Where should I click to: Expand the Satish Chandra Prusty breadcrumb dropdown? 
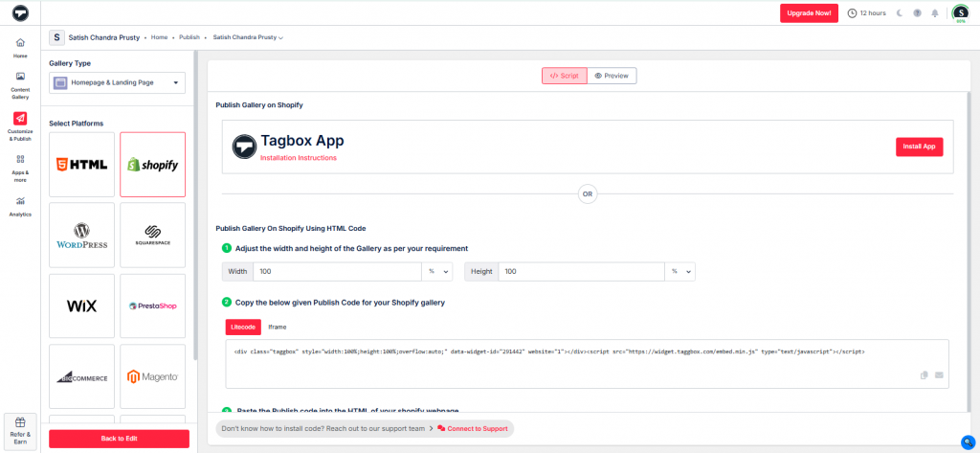(x=248, y=37)
